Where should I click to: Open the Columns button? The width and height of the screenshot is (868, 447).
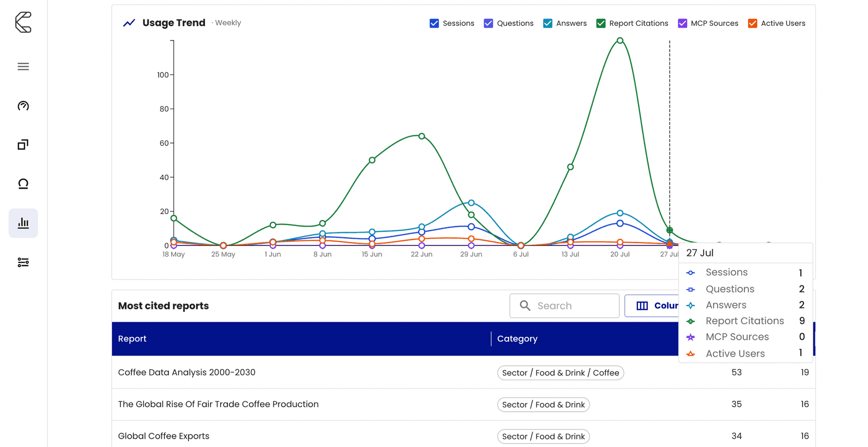pyautogui.click(x=652, y=306)
